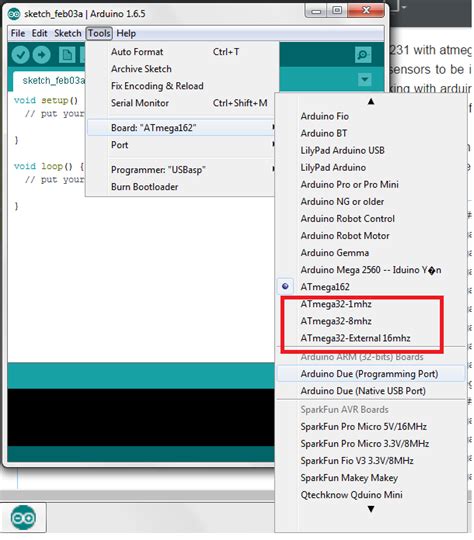Expand the Board: "ATmega162" submenu
This screenshot has width=474, height=540.
click(x=181, y=128)
